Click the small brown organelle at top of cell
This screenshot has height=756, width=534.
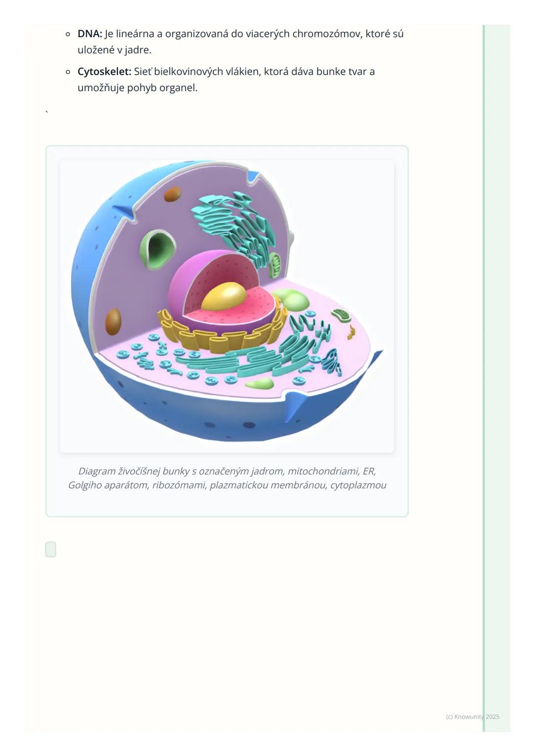[173, 194]
